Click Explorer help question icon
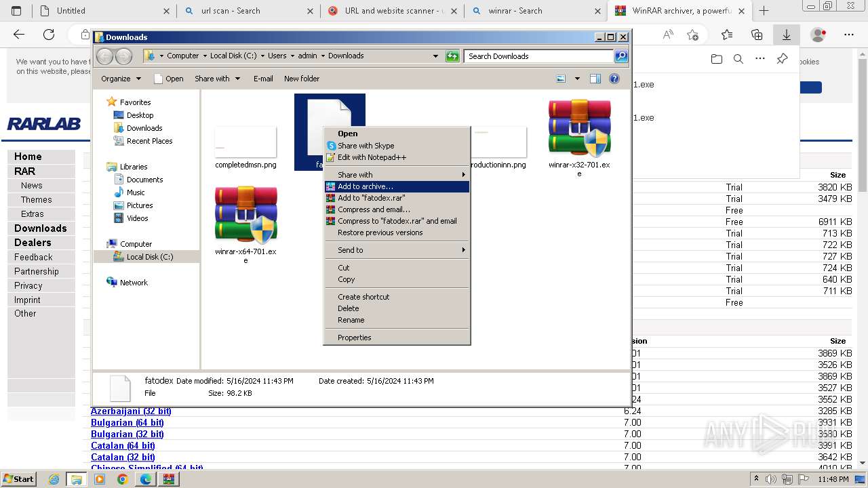 [x=614, y=79]
